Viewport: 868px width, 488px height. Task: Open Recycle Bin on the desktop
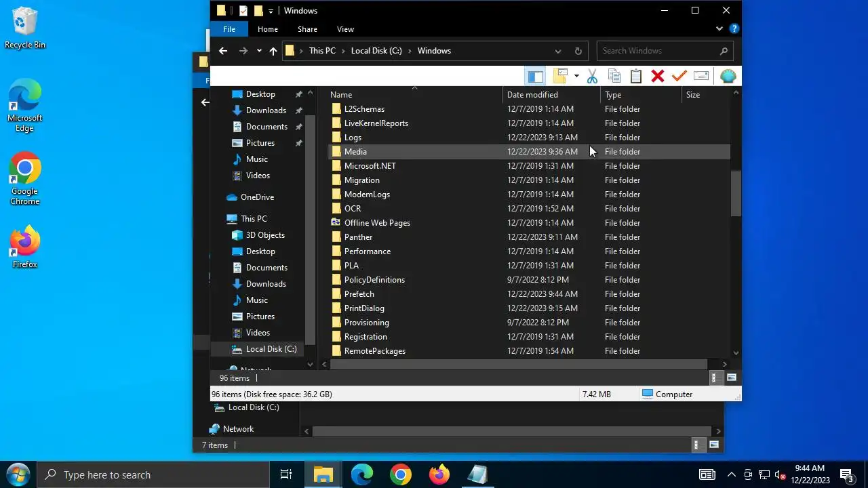pos(25,28)
